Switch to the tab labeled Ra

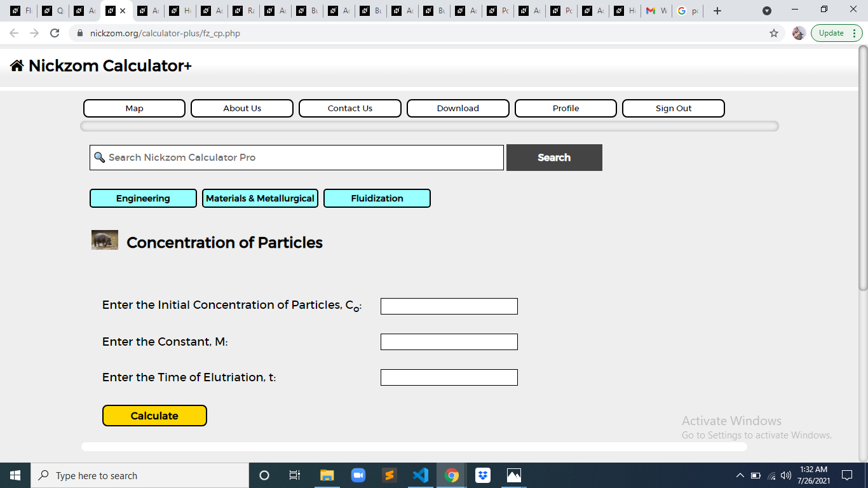243,11
